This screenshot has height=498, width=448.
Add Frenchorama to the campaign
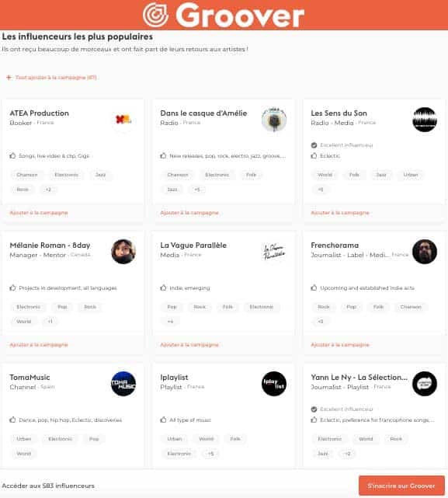click(340, 345)
